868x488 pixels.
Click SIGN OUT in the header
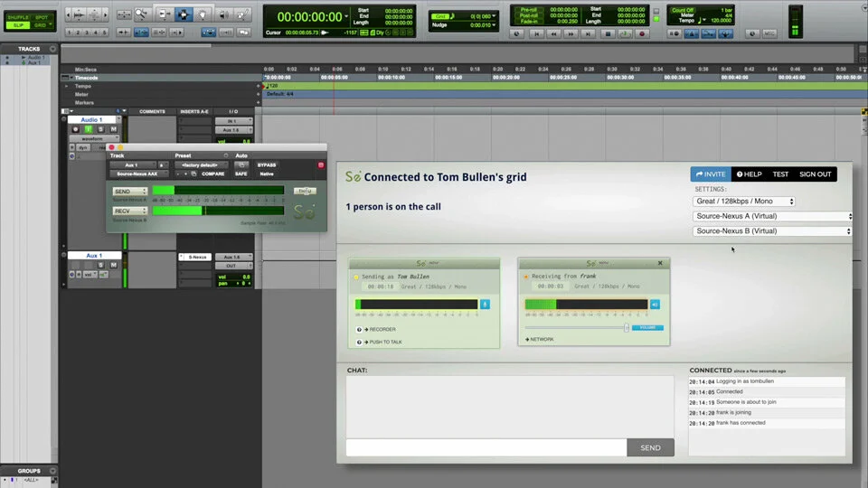tap(816, 174)
